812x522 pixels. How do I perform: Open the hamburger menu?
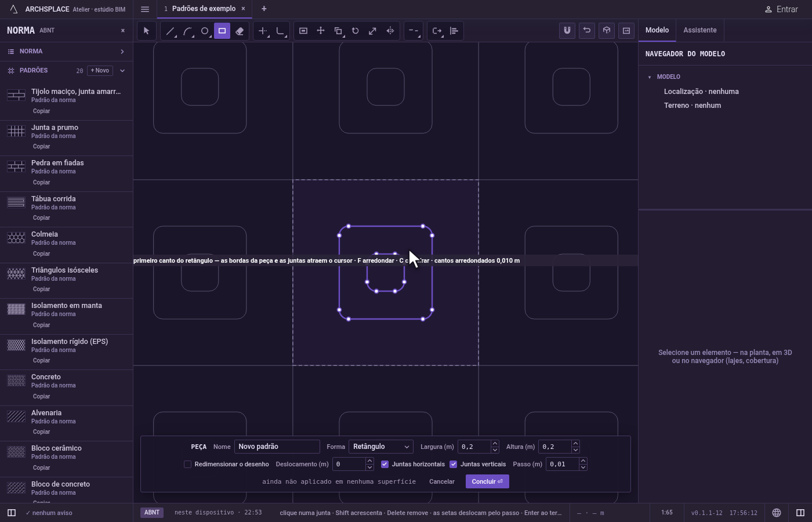click(145, 9)
